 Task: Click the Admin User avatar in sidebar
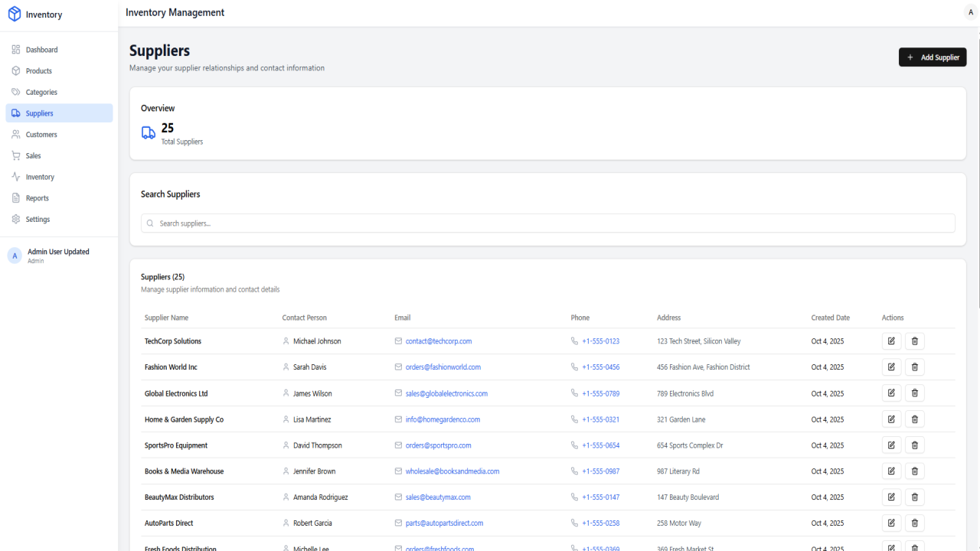click(x=15, y=256)
